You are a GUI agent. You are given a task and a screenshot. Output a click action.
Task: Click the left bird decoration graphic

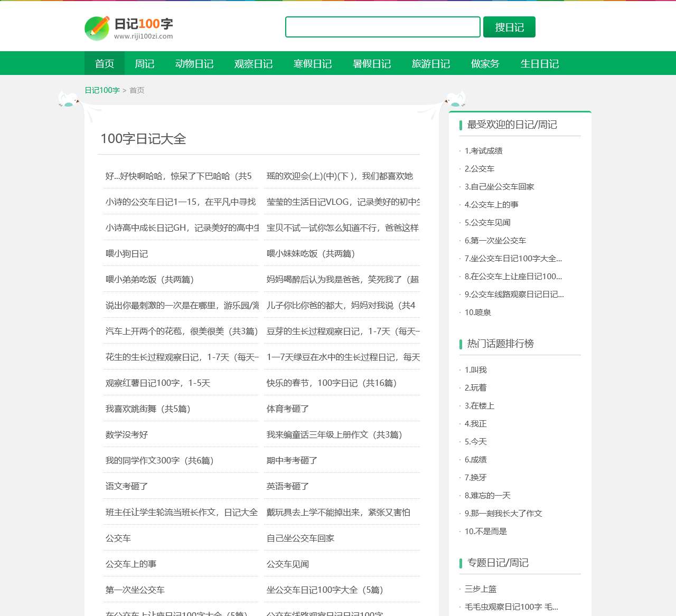pos(70,100)
